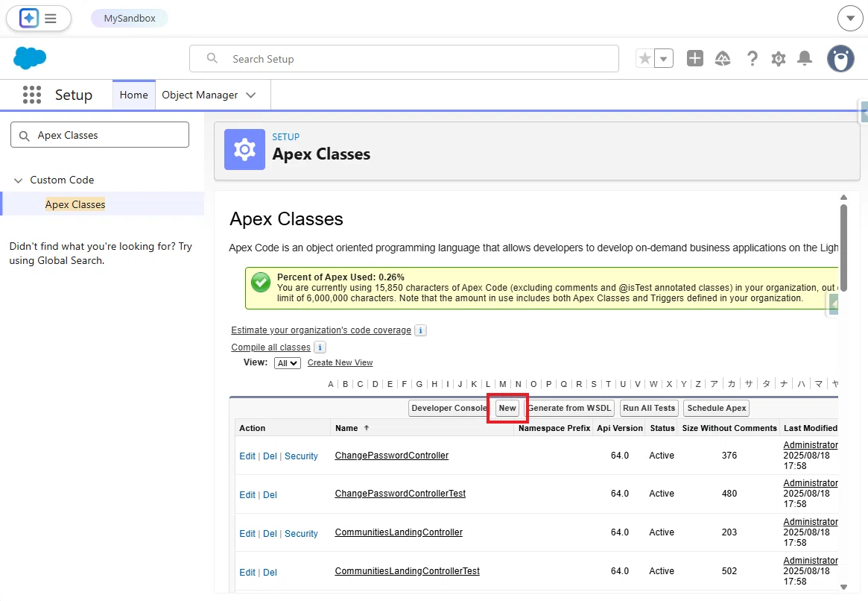Sort by the Name column header
Viewport: 868px width, 601px height.
coord(346,428)
